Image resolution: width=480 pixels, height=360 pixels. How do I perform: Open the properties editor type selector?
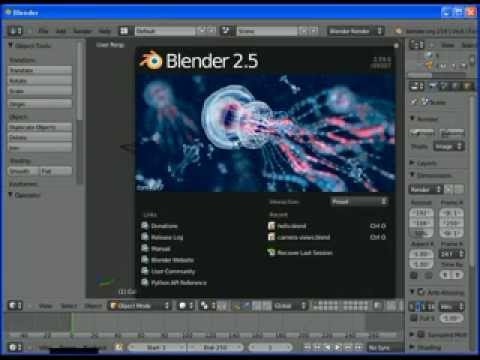point(417,86)
